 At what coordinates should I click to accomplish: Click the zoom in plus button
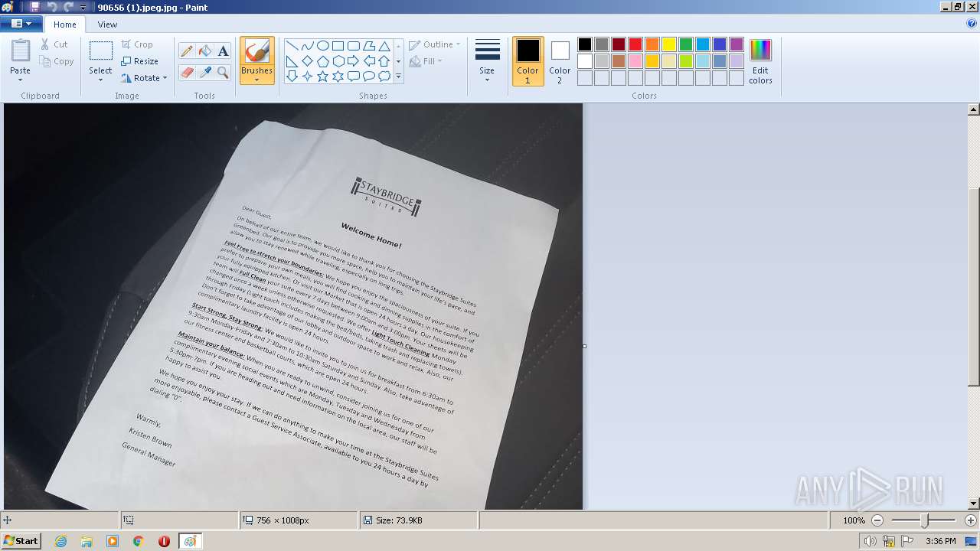tap(971, 520)
